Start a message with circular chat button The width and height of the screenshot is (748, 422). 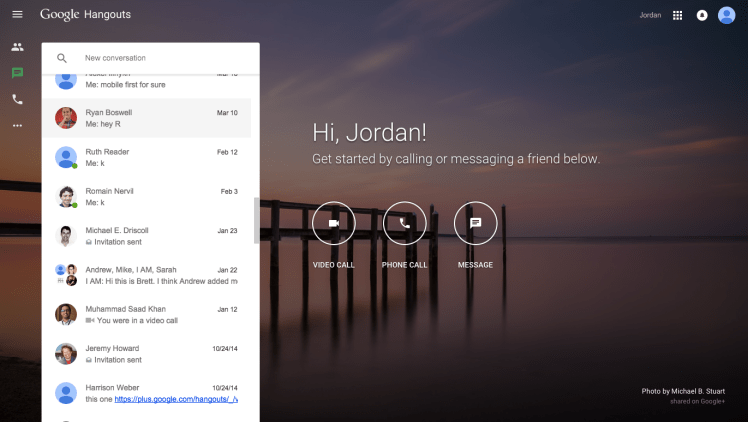(475, 223)
